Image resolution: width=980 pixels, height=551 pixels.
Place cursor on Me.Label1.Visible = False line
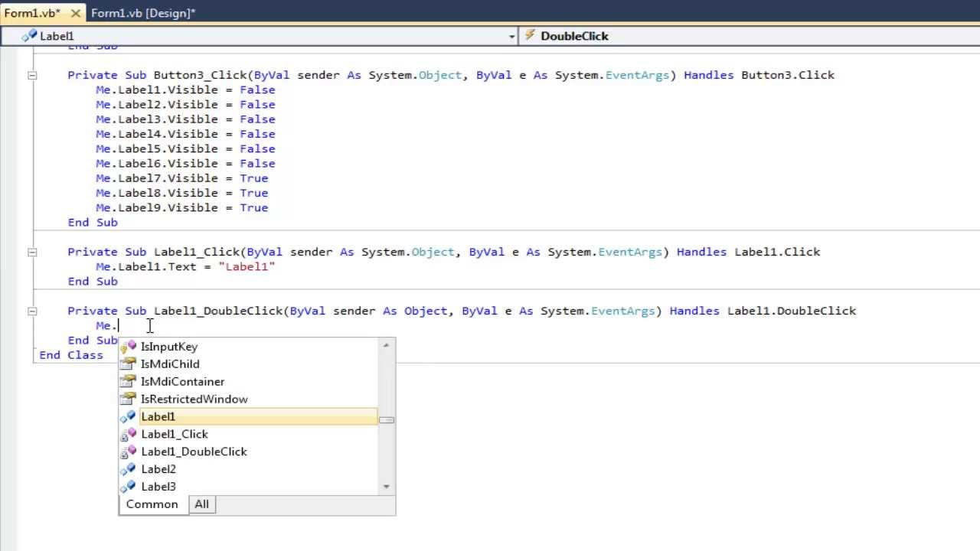pos(185,90)
